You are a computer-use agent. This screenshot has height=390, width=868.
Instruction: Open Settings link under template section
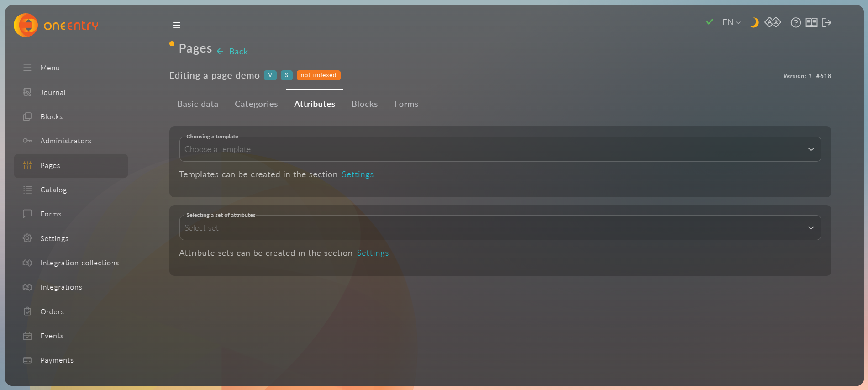[358, 174]
